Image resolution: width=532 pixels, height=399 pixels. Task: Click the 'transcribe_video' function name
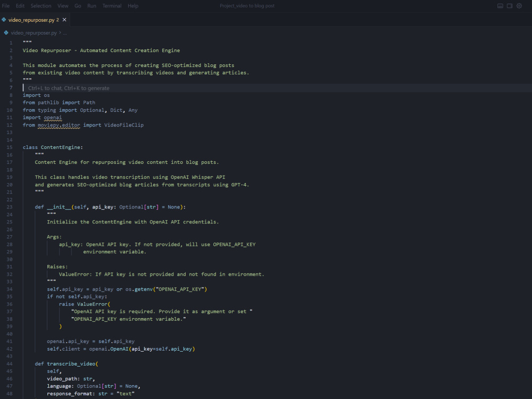[71, 364]
